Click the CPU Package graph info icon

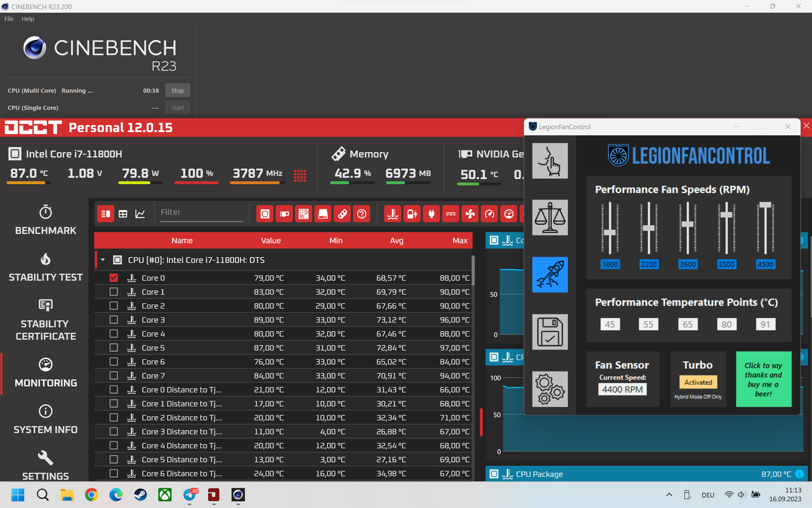coord(799,474)
